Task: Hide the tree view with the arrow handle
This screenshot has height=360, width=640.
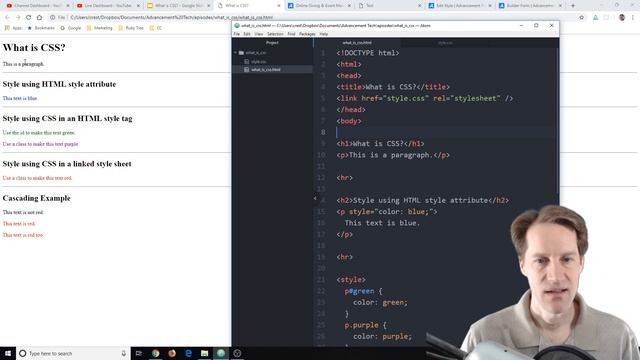Action: pos(315,198)
